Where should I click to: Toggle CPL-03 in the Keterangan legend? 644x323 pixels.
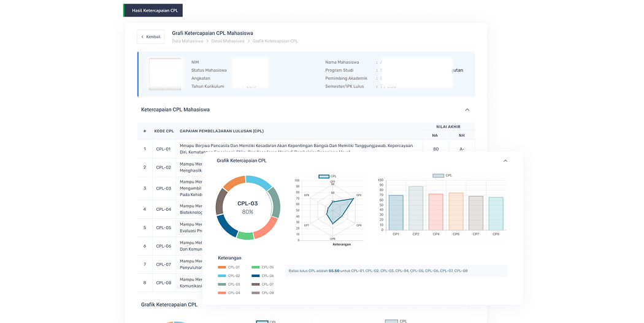pyautogui.click(x=229, y=284)
